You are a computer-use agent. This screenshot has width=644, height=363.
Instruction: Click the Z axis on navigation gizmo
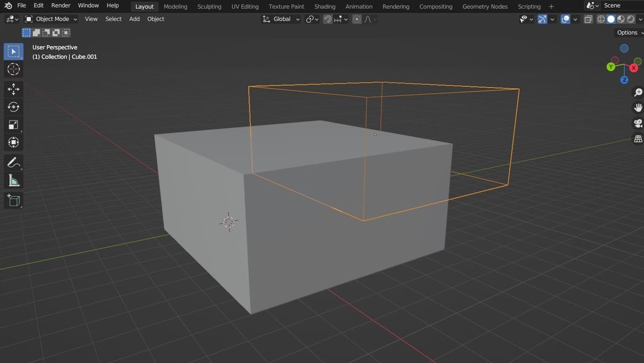(624, 79)
